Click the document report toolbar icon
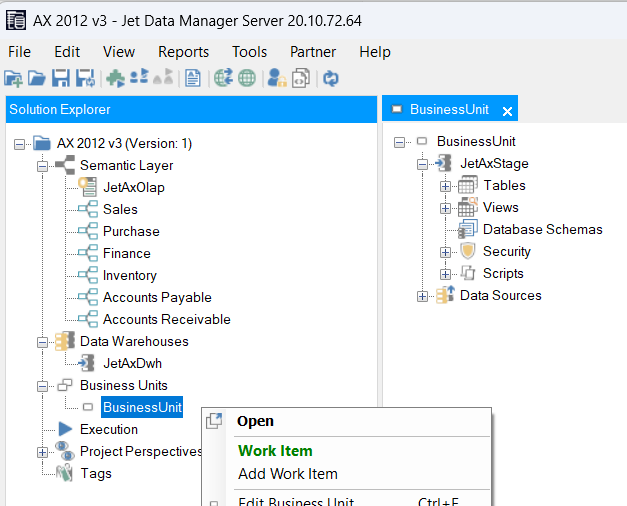627x506 pixels. [193, 78]
